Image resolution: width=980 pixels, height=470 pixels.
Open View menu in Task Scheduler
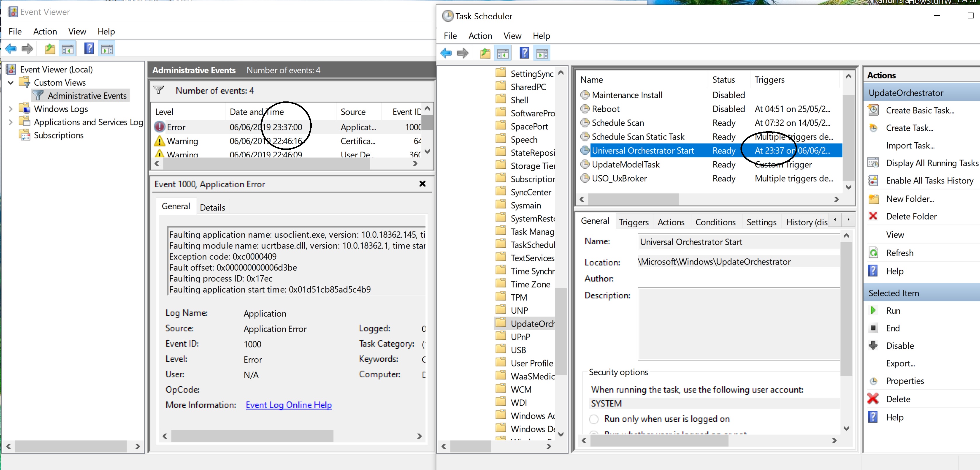pyautogui.click(x=512, y=36)
